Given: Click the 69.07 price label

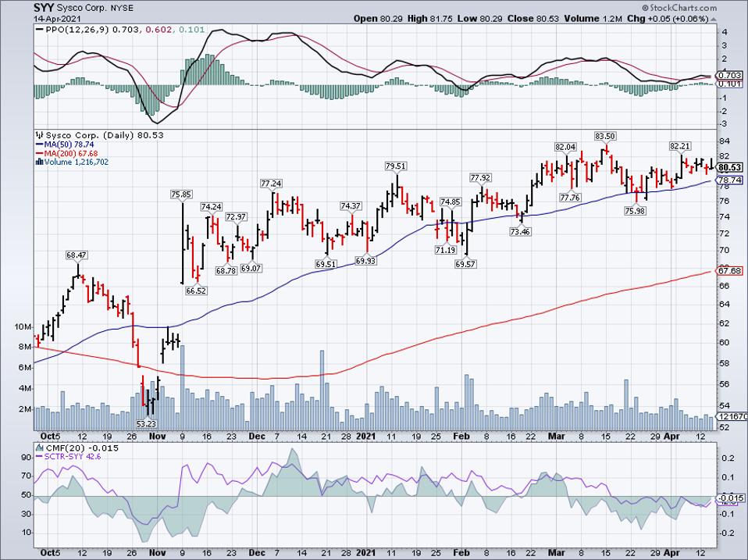Looking at the screenshot, I should coord(251,268).
